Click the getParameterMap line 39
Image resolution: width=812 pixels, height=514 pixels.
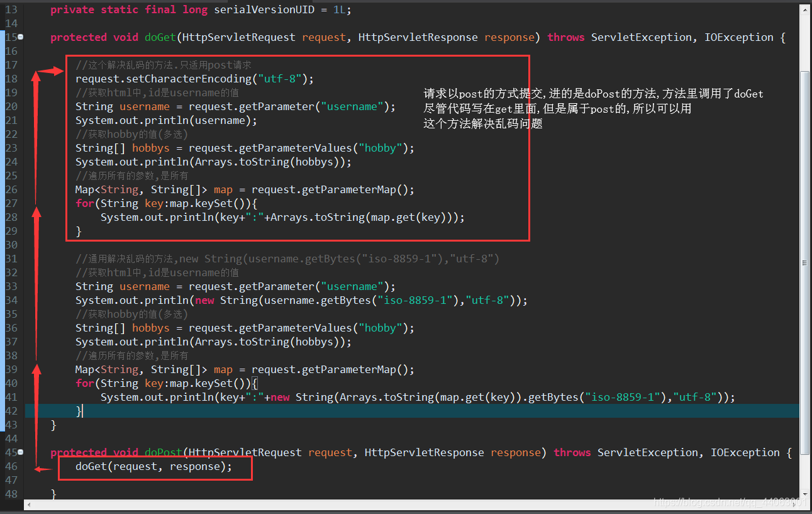click(245, 369)
